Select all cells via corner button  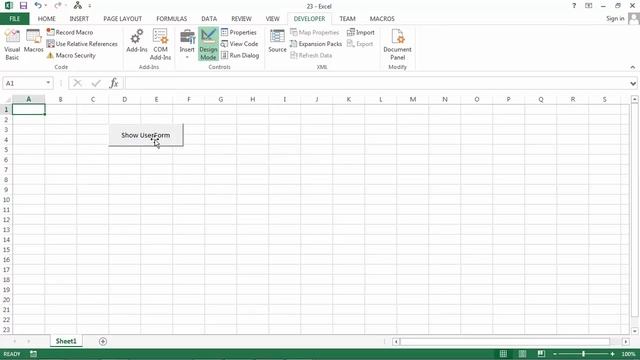click(x=7, y=100)
